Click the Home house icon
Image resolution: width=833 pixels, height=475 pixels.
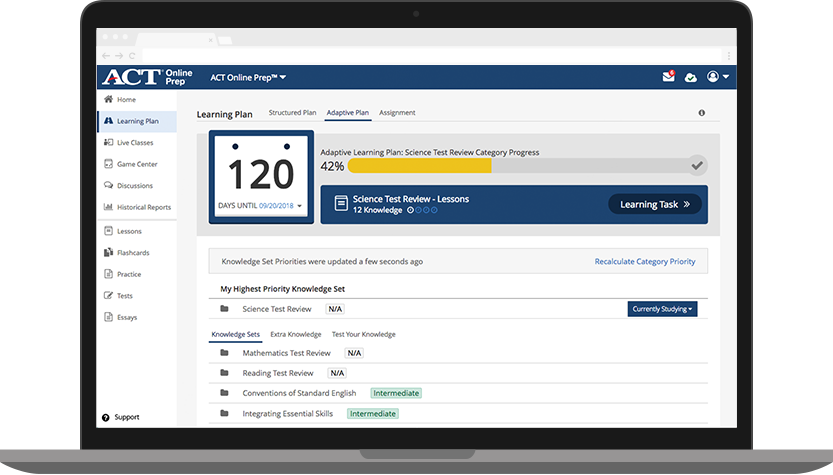pyautogui.click(x=108, y=99)
